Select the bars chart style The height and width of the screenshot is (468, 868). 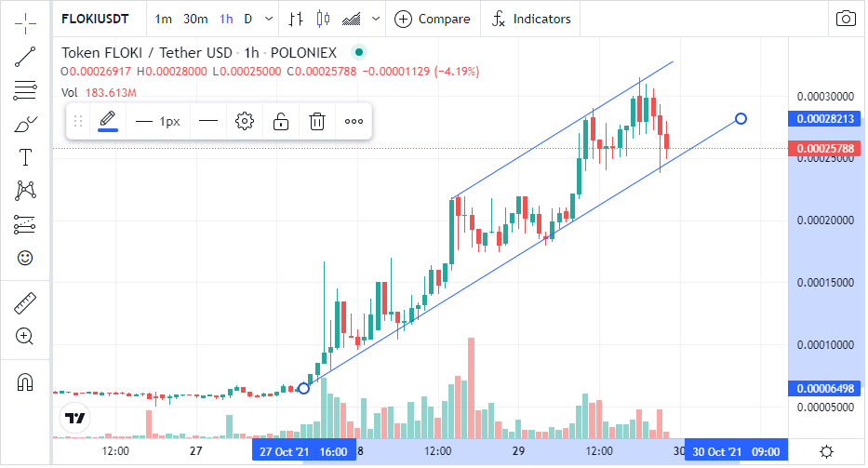coord(296,19)
